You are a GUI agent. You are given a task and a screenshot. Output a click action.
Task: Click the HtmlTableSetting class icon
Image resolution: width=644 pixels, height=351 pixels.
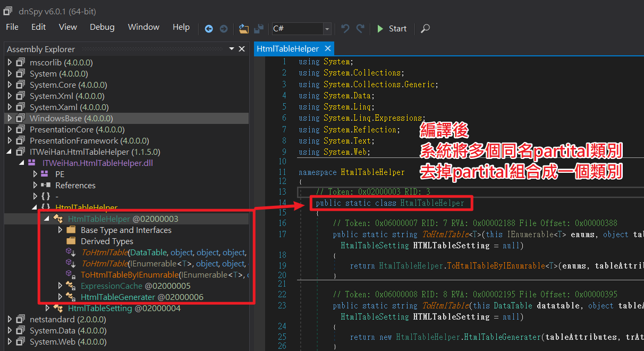[x=58, y=308]
